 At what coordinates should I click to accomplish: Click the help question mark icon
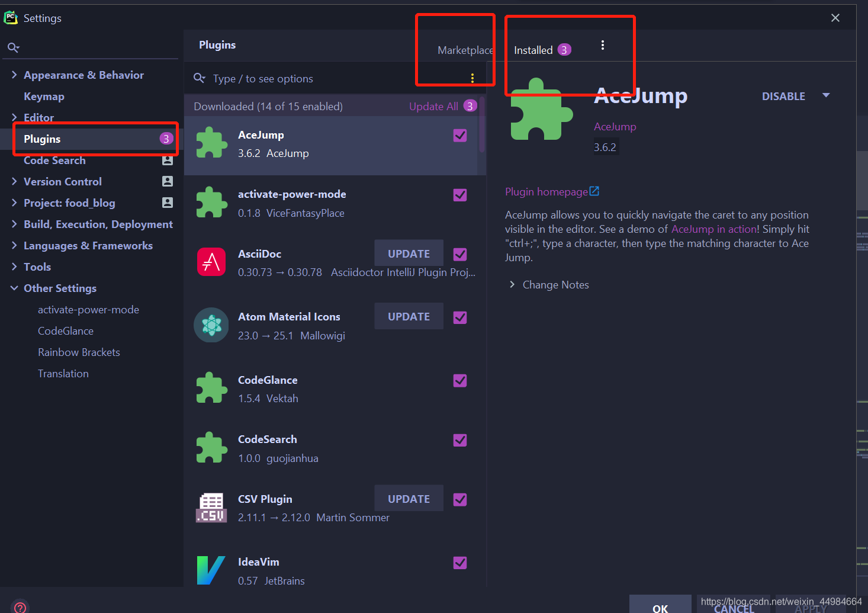click(x=20, y=607)
